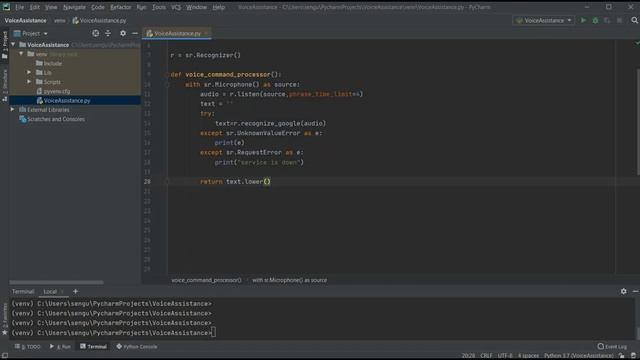This screenshot has width=640, height=360.
Task: Click the terminal command prompt input line
Action: pos(113,333)
